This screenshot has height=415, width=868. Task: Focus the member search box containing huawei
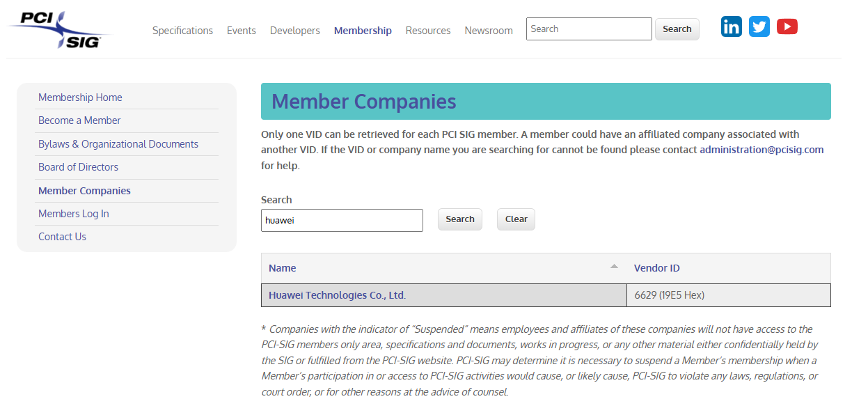pyautogui.click(x=342, y=220)
